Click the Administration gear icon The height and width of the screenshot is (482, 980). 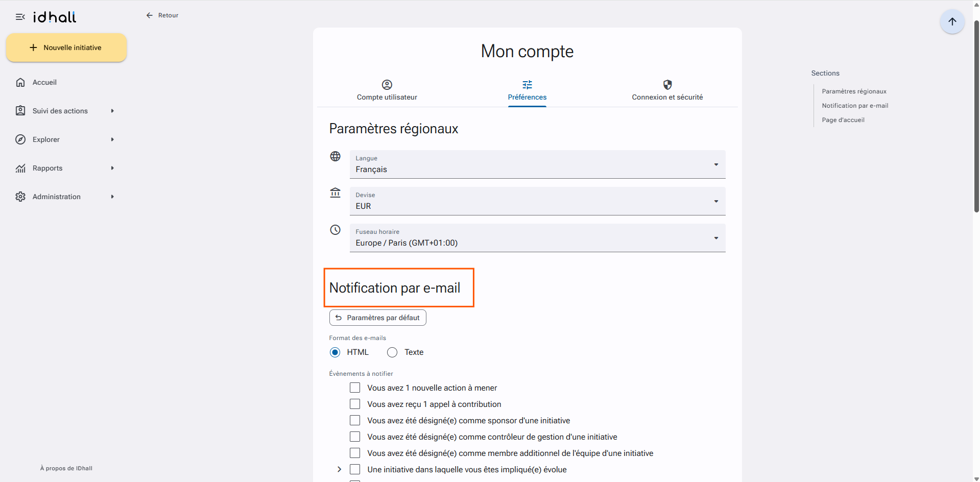[x=20, y=197]
